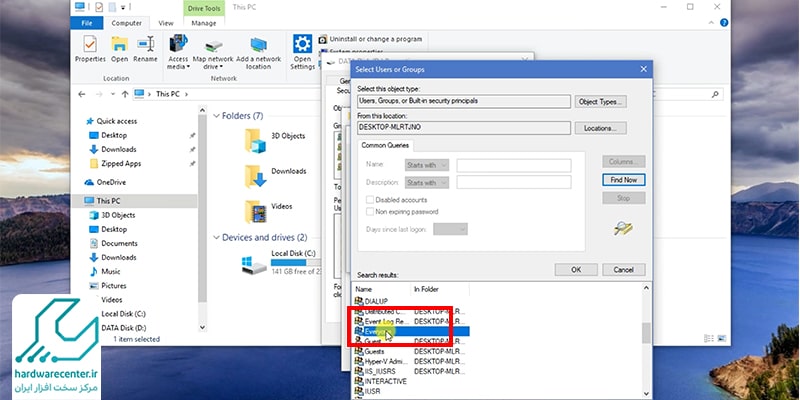
Task: Click OK in Select Users or Groups
Action: [x=576, y=269]
